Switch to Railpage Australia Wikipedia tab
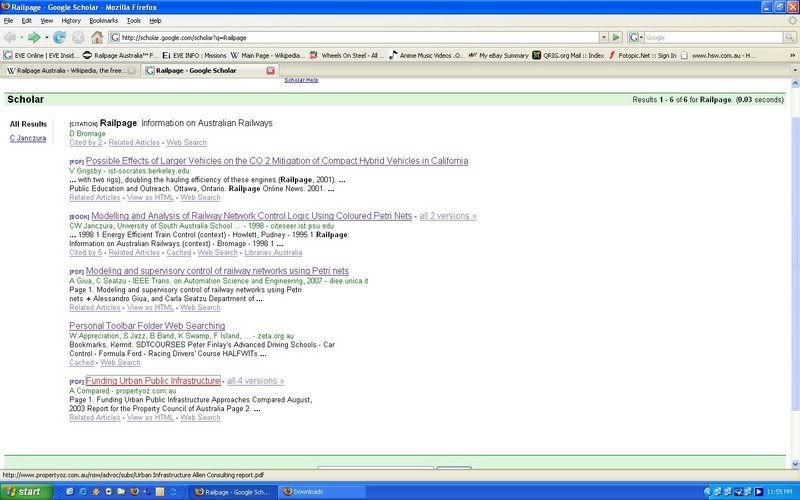Viewport: 800px width, 500px height. pyautogui.click(x=70, y=71)
